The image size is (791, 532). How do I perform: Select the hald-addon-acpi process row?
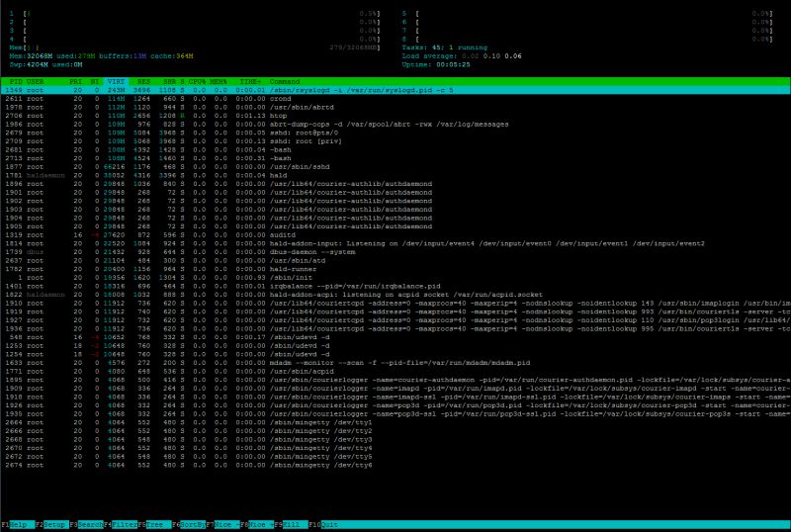(x=395, y=295)
